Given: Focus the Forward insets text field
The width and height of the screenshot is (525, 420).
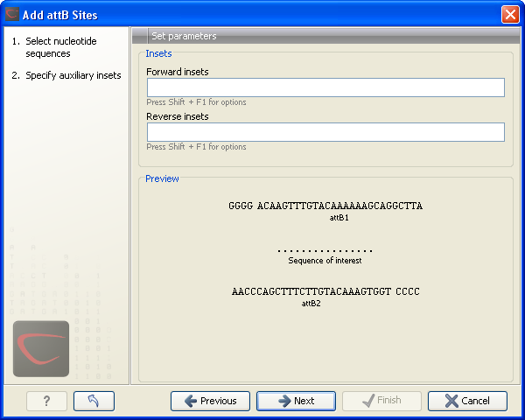Looking at the screenshot, I should [325, 87].
